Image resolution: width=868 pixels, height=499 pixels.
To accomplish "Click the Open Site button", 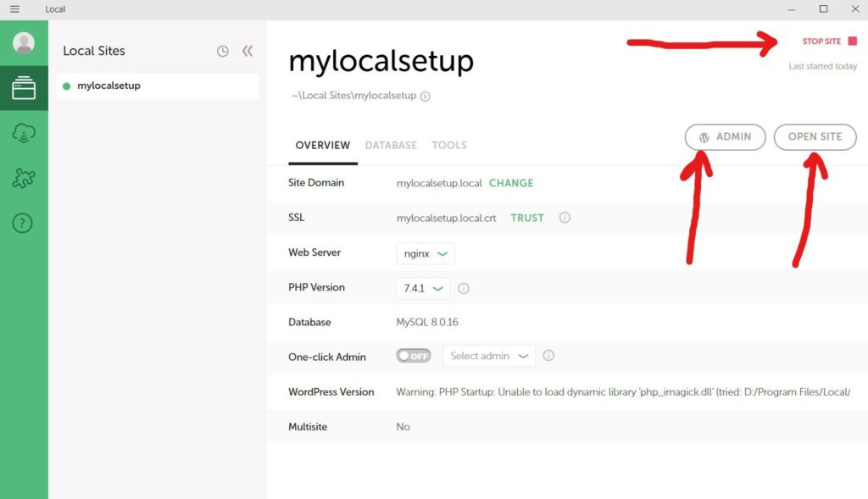I will coord(815,136).
